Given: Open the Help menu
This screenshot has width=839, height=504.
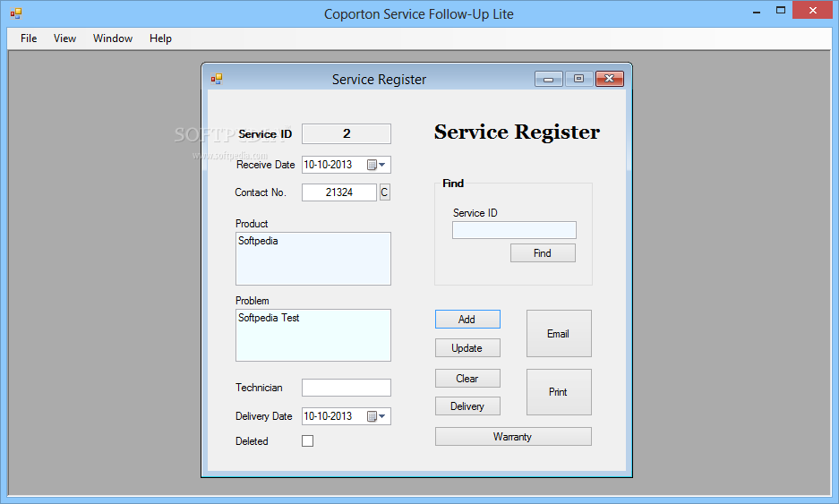Looking at the screenshot, I should pos(160,38).
